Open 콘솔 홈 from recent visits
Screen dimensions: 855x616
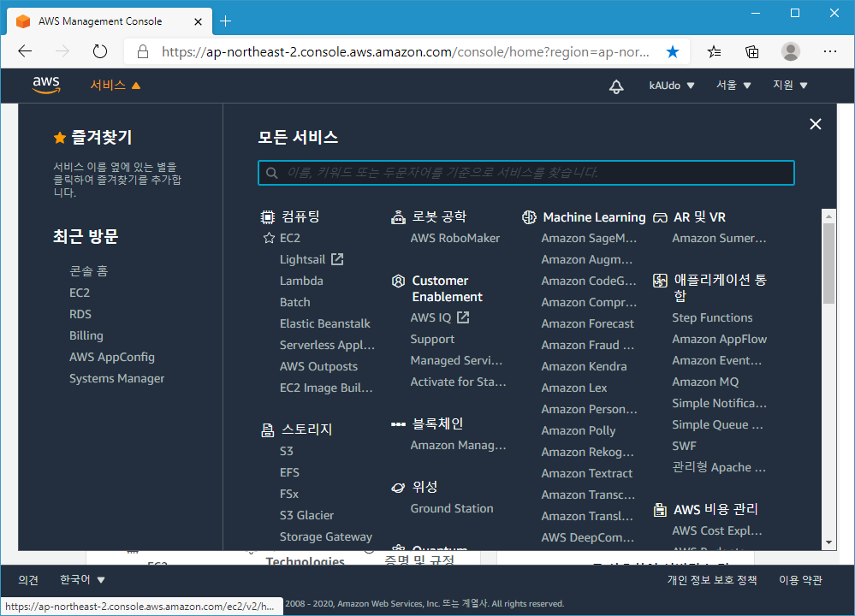point(88,271)
